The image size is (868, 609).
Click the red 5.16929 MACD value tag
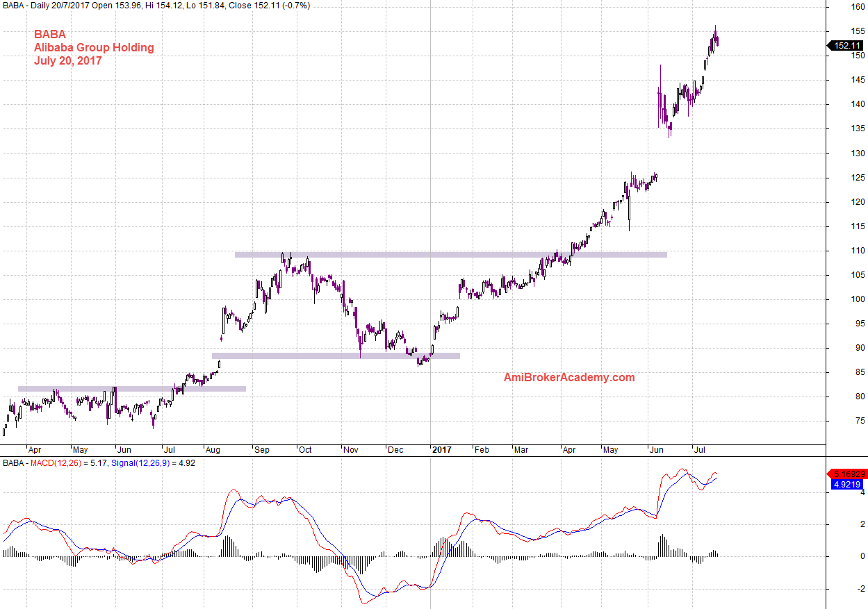[x=848, y=474]
